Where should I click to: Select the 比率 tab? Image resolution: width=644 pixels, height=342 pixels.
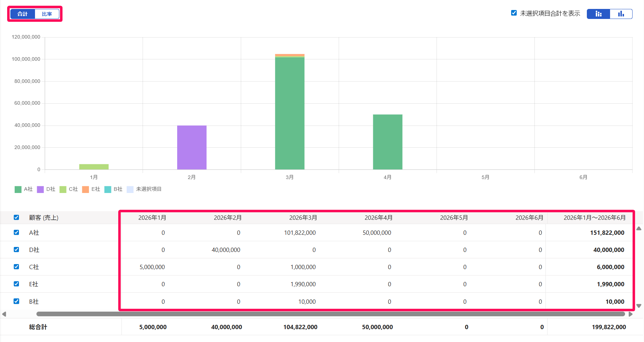click(x=47, y=14)
